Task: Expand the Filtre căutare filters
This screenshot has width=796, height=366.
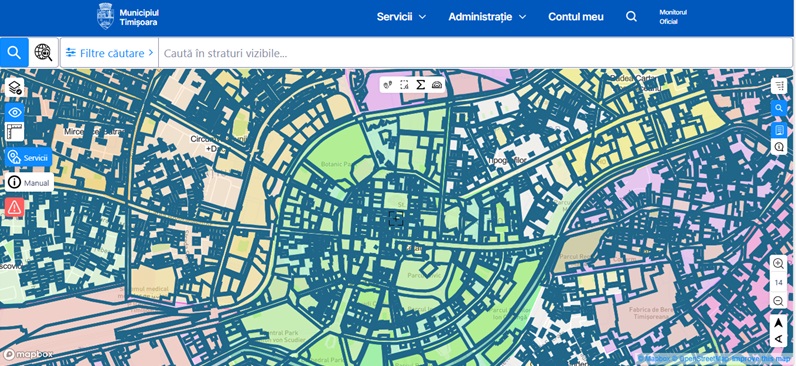Action: coord(109,53)
